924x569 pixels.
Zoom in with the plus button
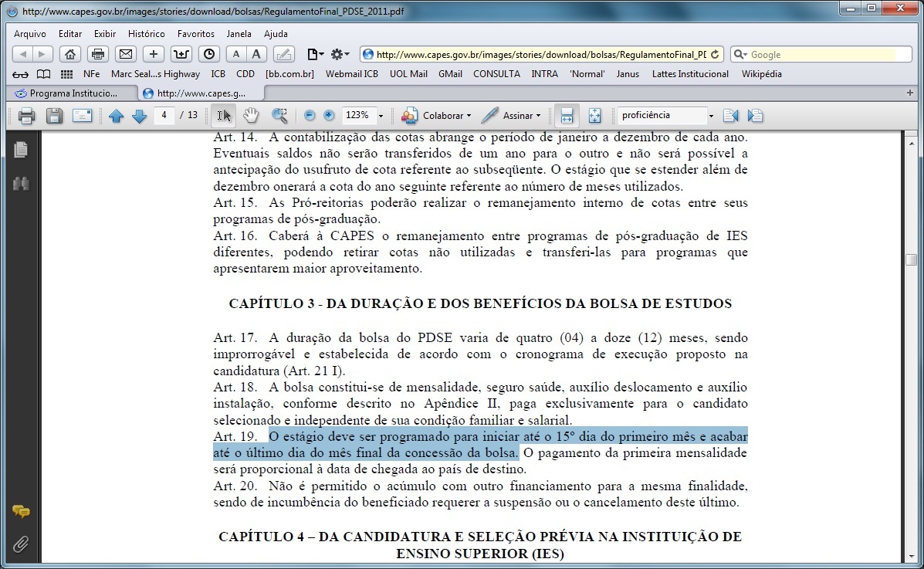click(329, 116)
